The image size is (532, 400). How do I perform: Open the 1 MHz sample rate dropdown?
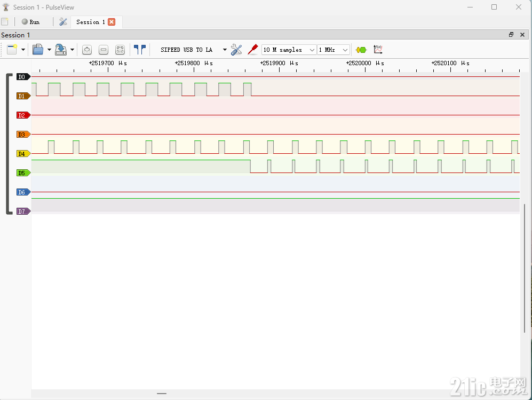click(x=334, y=50)
